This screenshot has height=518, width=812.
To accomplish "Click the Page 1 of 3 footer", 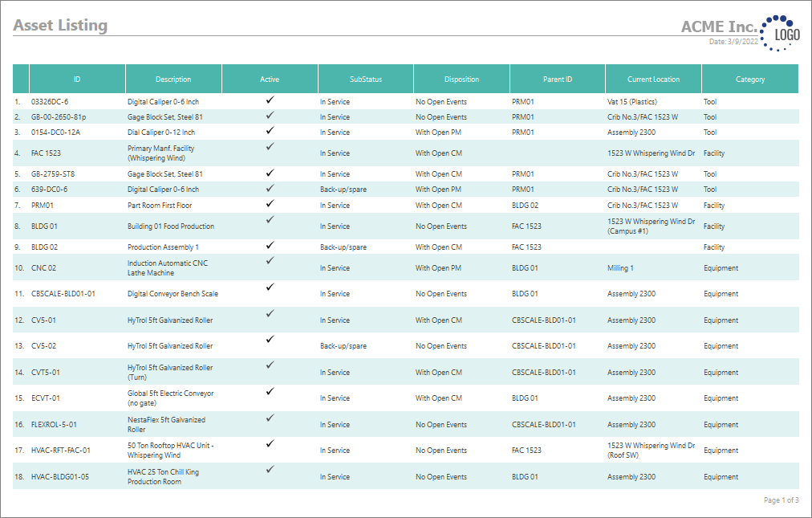I will [782, 500].
